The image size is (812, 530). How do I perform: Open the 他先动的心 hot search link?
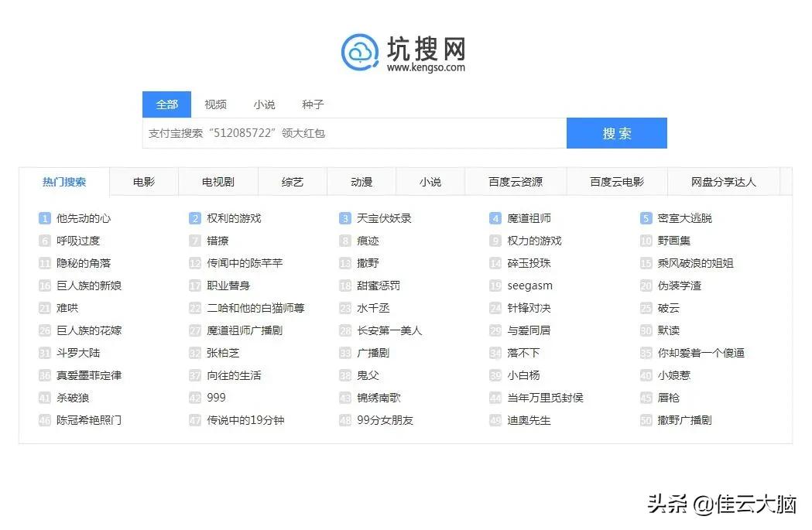[84, 217]
